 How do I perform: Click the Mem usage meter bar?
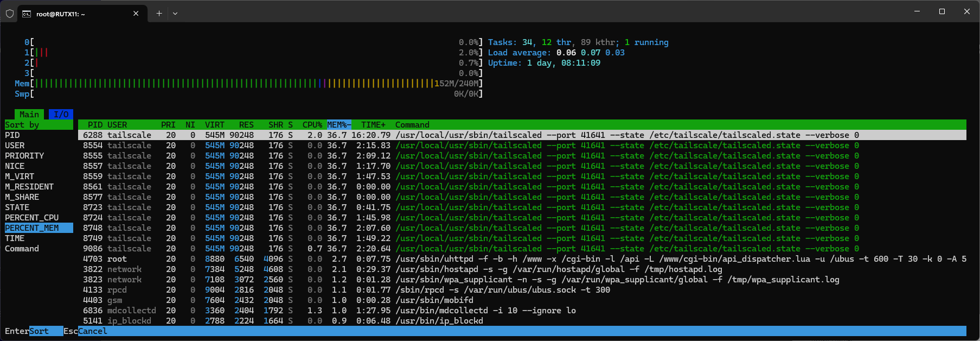pos(233,84)
